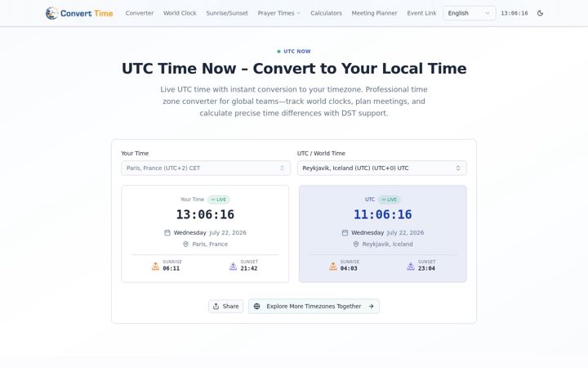Open the Calculators page
588x368 pixels.
(326, 13)
